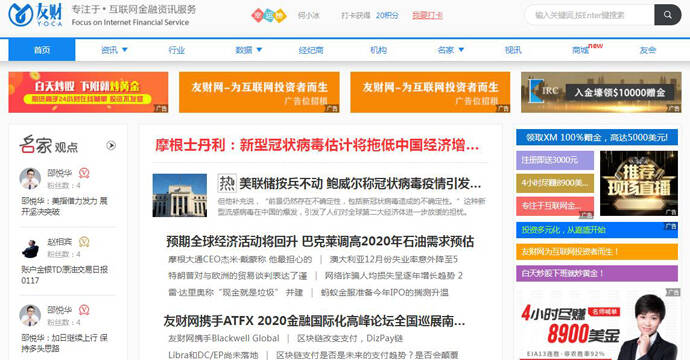Open link Libra和DC/EP尚未落地

(x=213, y=355)
